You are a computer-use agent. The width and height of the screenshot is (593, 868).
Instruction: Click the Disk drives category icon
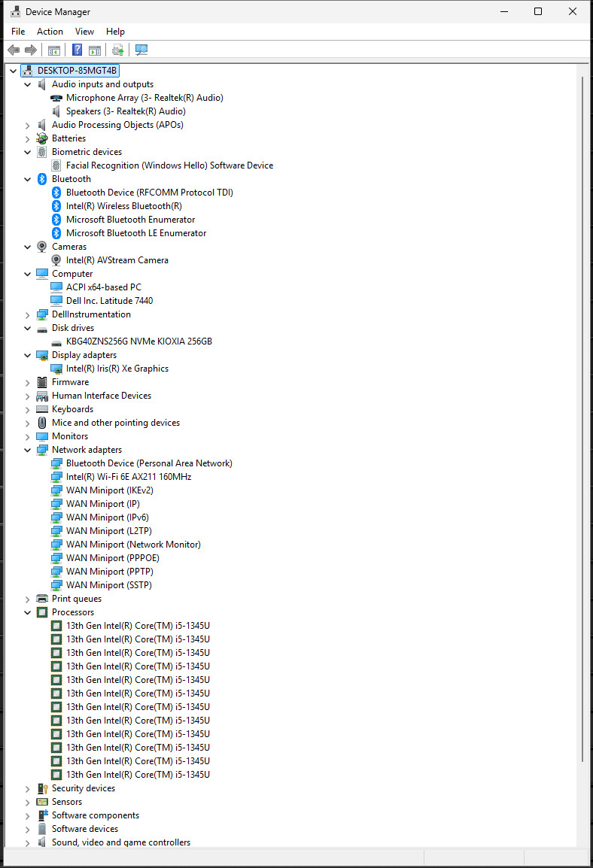[42, 329]
